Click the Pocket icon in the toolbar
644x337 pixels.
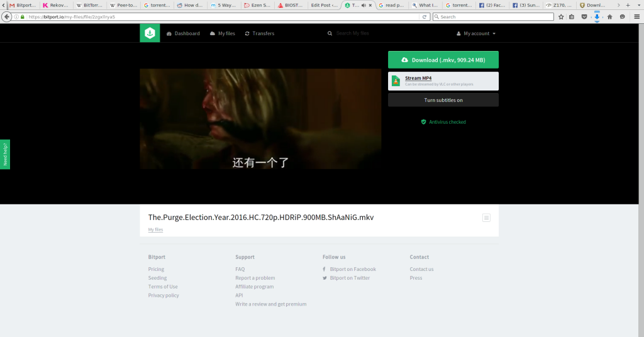click(x=584, y=17)
